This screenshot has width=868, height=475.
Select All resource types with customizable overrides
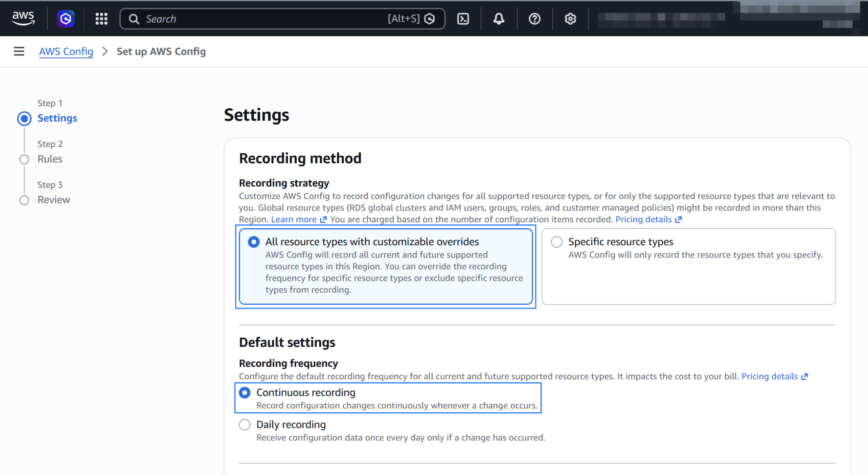click(x=386, y=266)
